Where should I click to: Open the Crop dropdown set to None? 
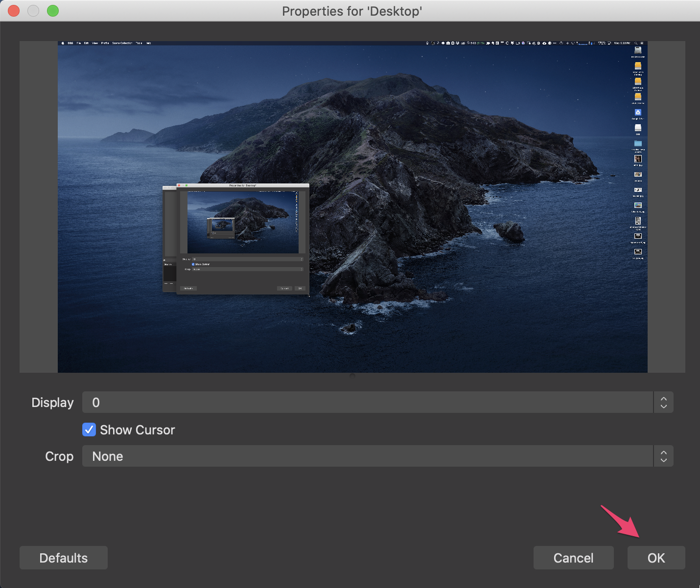(x=367, y=456)
